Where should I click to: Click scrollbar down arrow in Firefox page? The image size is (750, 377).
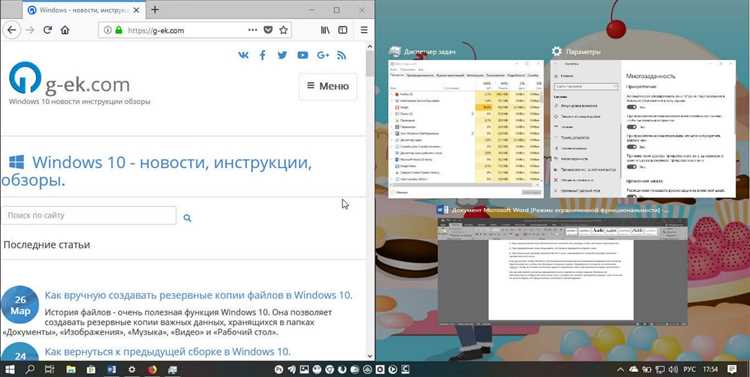pos(370,356)
